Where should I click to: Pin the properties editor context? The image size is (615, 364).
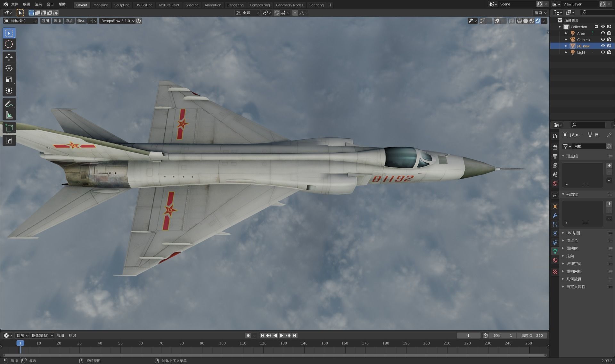point(609,135)
